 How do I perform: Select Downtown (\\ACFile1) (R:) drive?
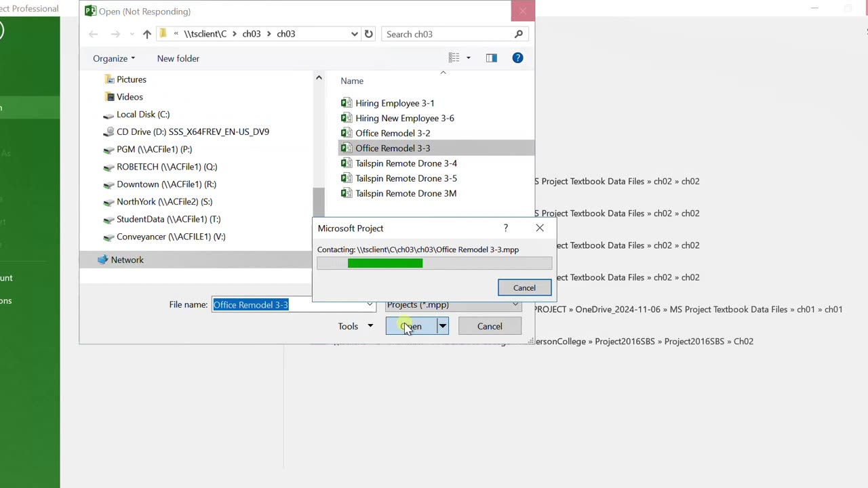click(x=166, y=184)
